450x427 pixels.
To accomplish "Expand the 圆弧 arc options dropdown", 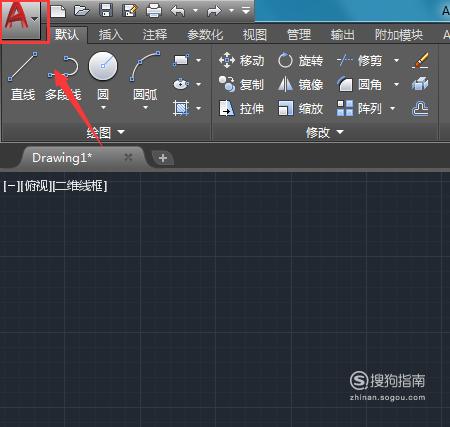I will click(145, 108).
